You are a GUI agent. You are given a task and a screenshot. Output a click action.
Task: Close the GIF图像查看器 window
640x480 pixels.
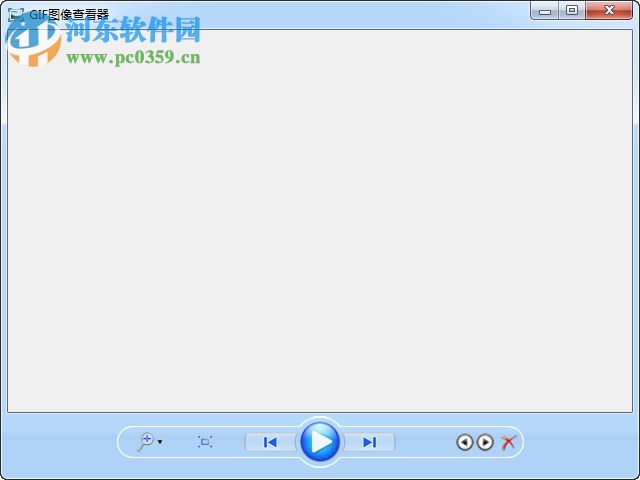609,11
